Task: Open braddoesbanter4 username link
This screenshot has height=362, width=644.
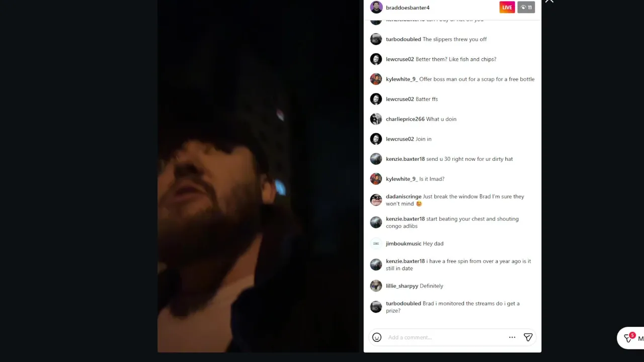Action: click(x=408, y=8)
